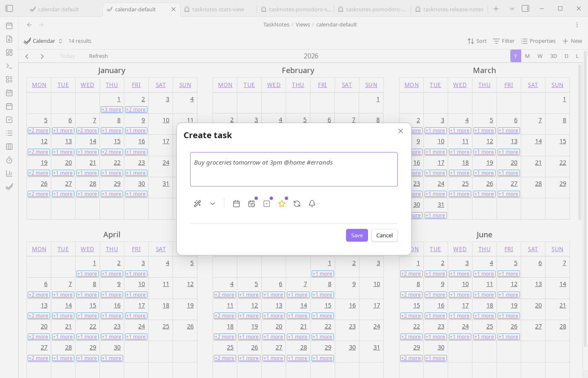Open the Sort options

click(x=477, y=41)
